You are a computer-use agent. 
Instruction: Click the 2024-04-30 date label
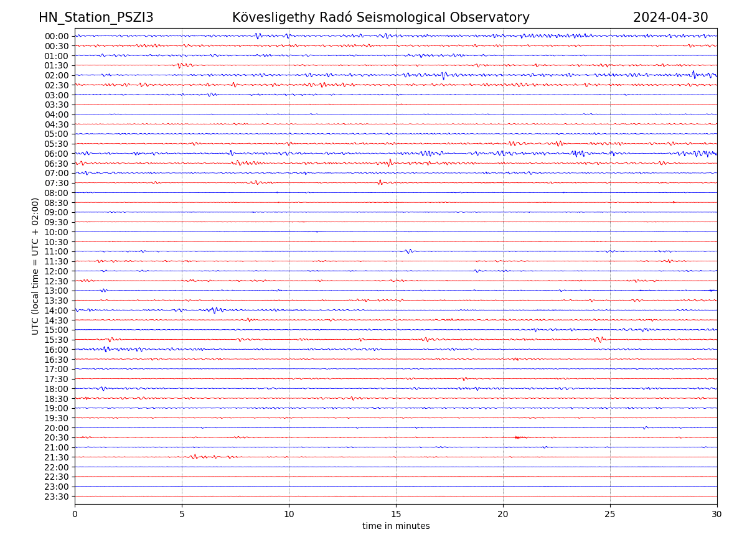(x=670, y=17)
